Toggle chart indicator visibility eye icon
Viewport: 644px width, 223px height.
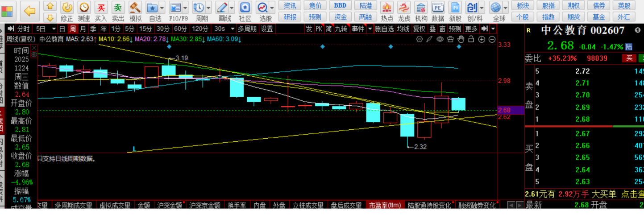[440, 39]
